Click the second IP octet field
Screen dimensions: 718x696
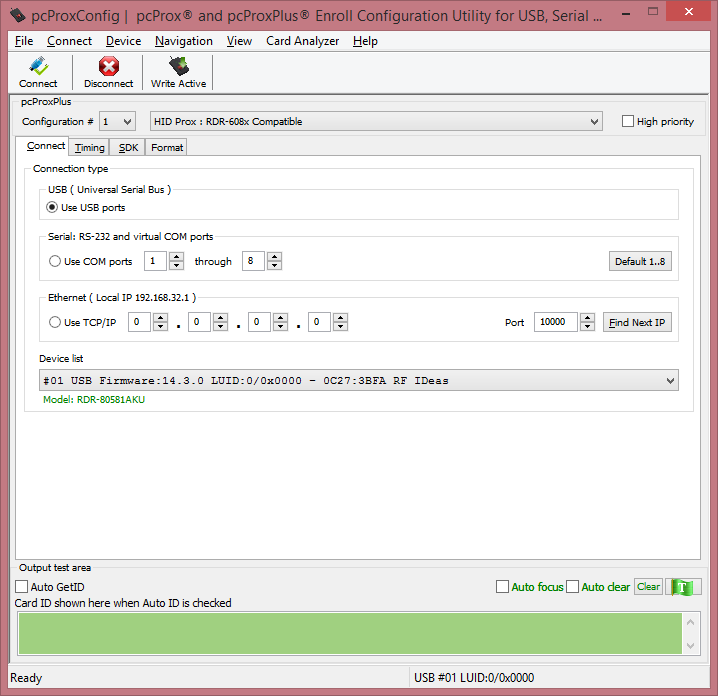pyautogui.click(x=199, y=322)
